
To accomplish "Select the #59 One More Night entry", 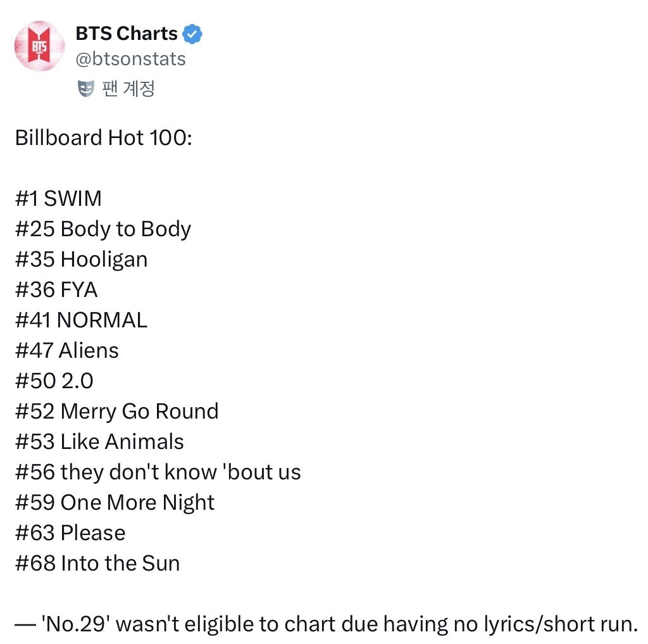I will [115, 502].
